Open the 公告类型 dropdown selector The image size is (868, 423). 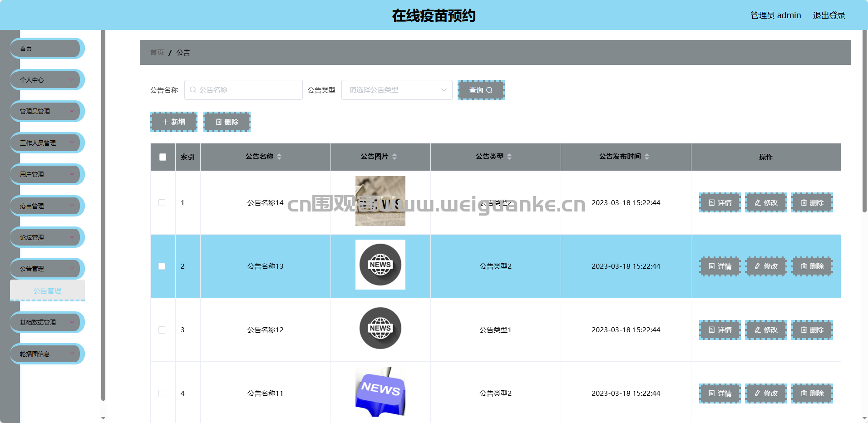(x=396, y=90)
